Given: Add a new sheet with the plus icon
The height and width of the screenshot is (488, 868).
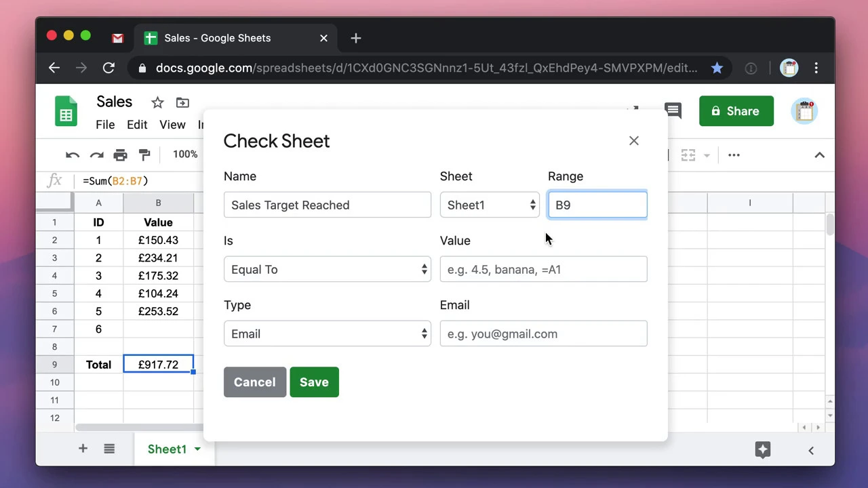Looking at the screenshot, I should pos(83,449).
